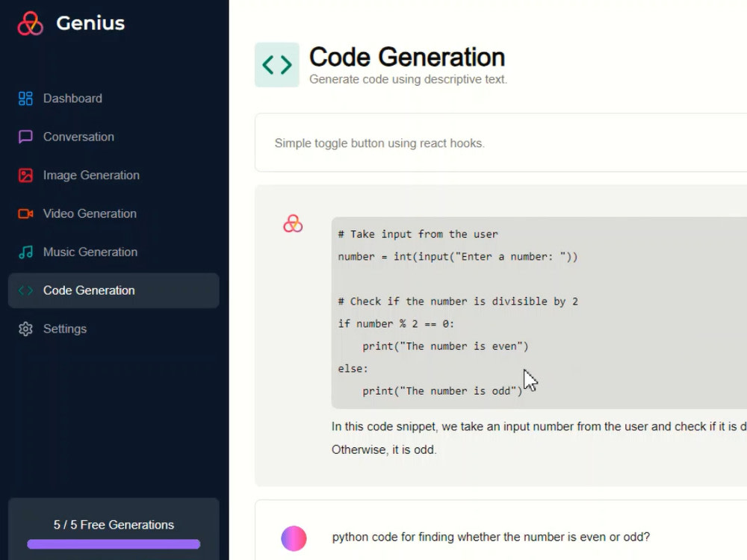Open Video Generation in sidebar
This screenshot has width=747, height=560.
click(114, 214)
